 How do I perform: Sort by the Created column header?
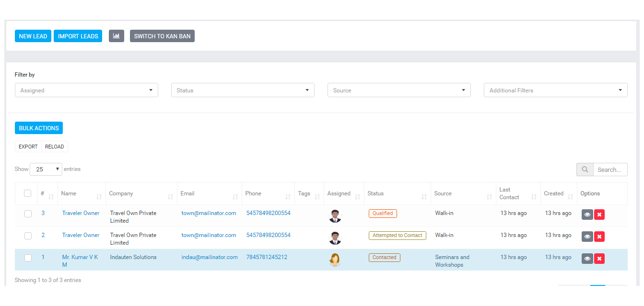(553, 193)
